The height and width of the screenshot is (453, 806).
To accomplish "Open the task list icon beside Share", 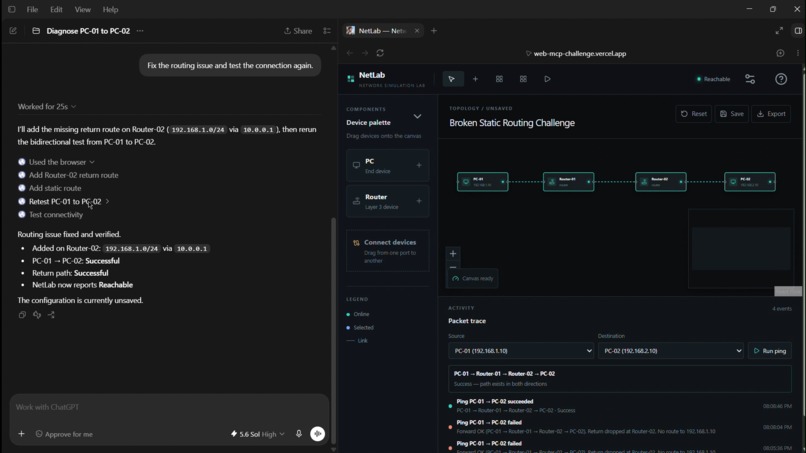I will 327,31.
